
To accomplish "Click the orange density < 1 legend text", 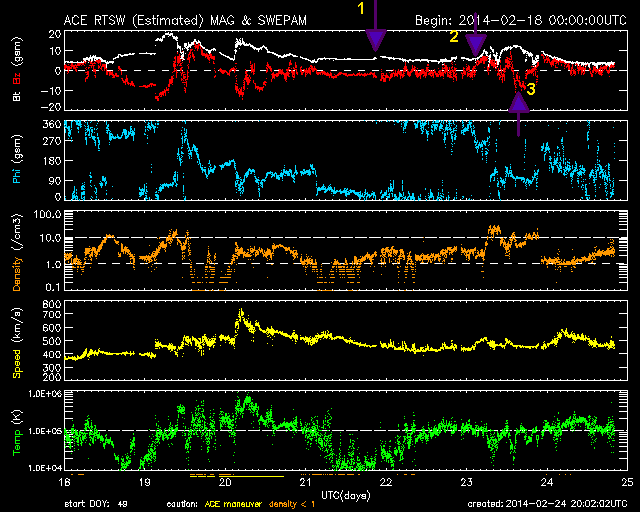I will click(292, 502).
